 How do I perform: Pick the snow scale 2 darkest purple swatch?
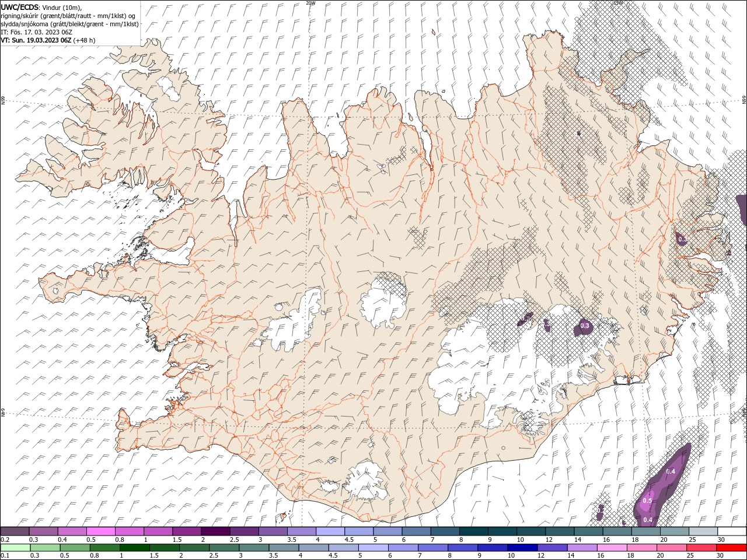click(215, 531)
